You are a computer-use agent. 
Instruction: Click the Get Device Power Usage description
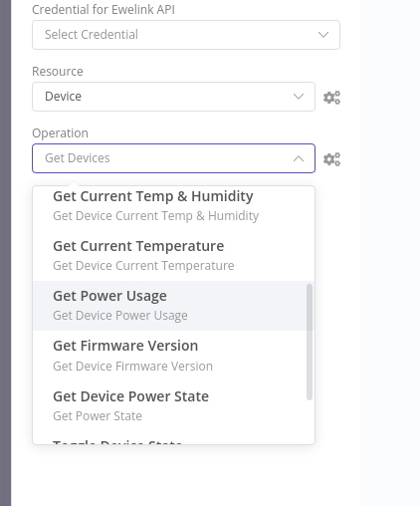[120, 316]
